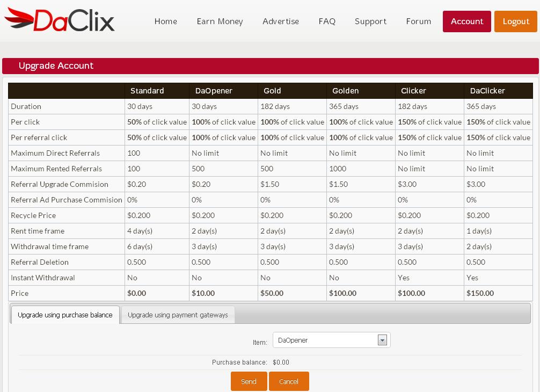Click the Item dropdown arrow button
This screenshot has width=540, height=392.
click(382, 340)
